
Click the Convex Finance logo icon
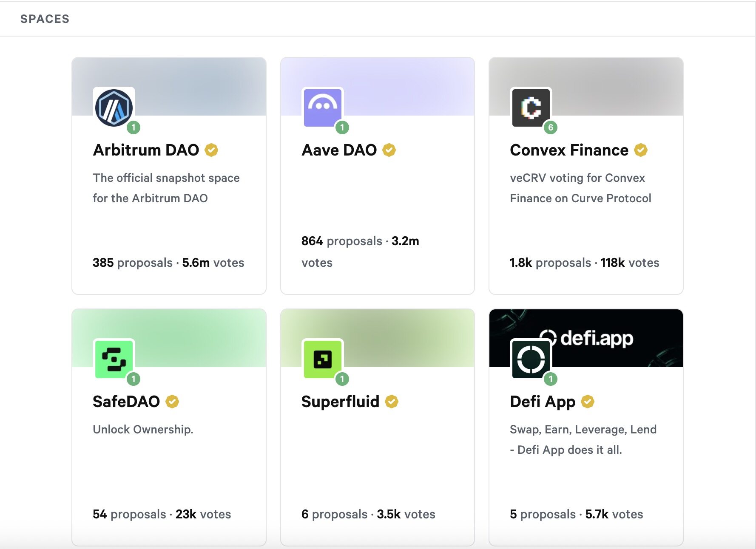point(531,108)
